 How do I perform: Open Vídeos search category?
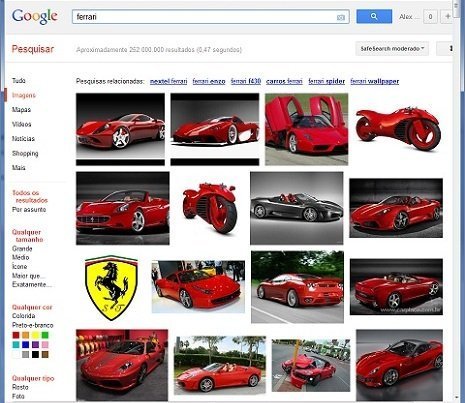pos(22,124)
